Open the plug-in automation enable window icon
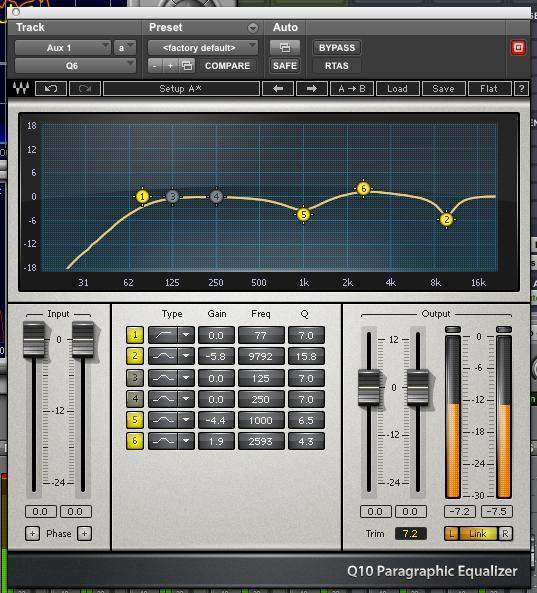The height and width of the screenshot is (593, 537). [x=285, y=48]
